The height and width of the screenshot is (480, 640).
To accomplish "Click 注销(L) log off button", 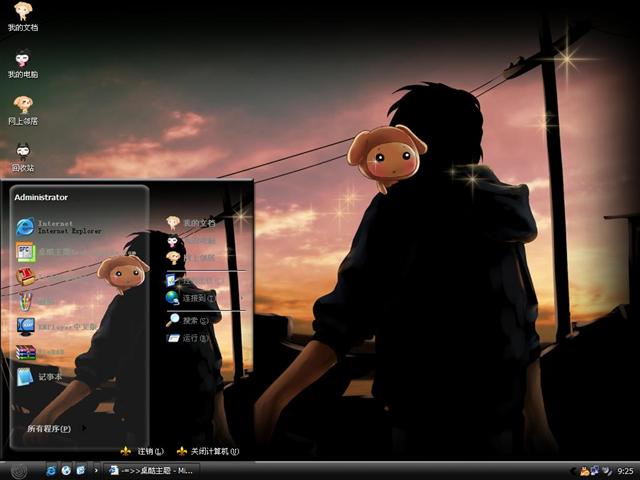I will [142, 451].
